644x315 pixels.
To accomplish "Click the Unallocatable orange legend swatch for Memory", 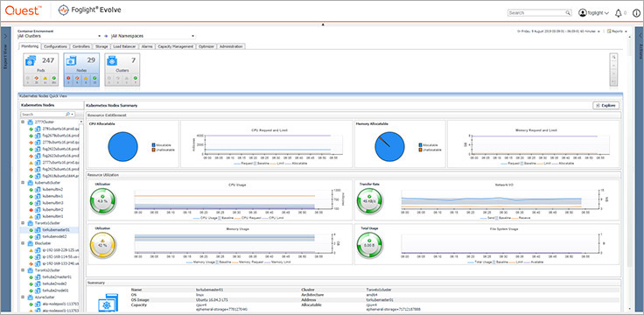I will click(x=420, y=150).
